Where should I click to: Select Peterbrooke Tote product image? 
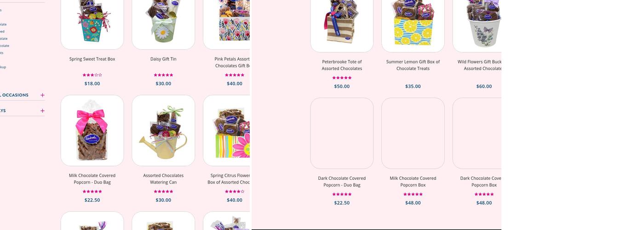tap(342, 25)
